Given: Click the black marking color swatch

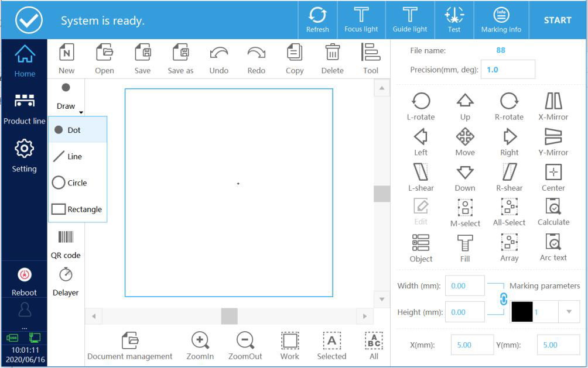Looking at the screenshot, I should 522,312.
